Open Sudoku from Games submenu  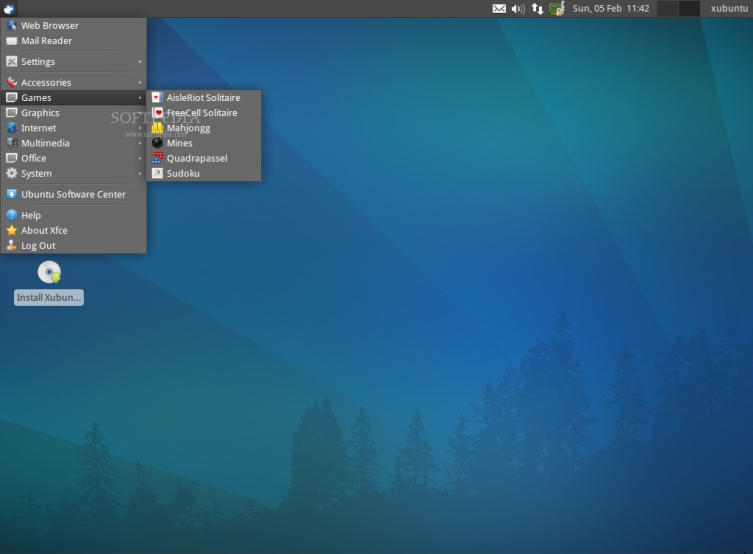pyautogui.click(x=204, y=173)
